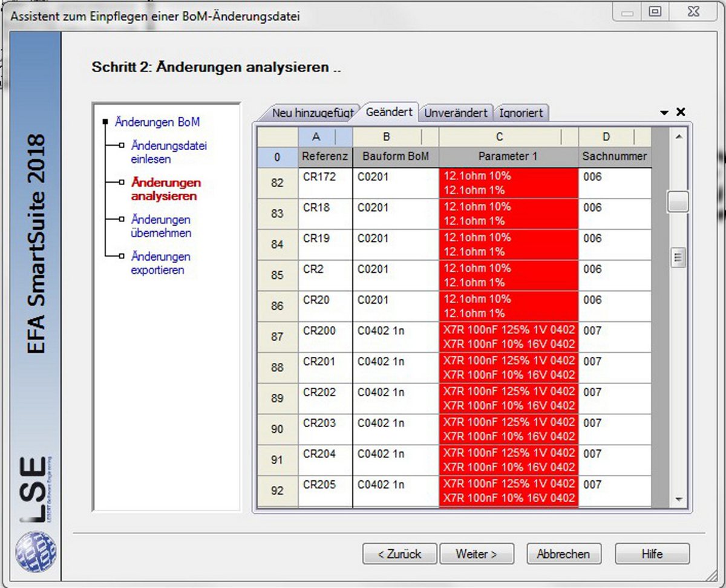This screenshot has height=588, width=726.
Task: Click cell CR172
Action: tap(325, 183)
